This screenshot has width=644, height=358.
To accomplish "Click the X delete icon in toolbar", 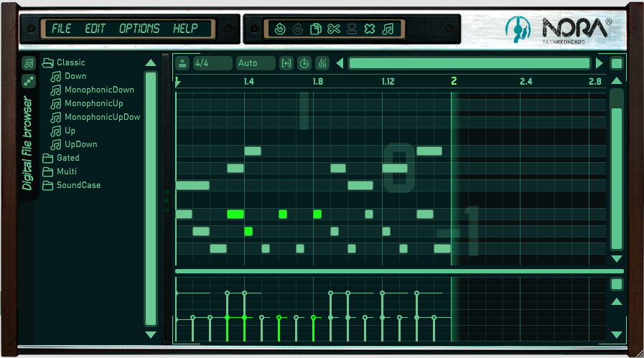I will coord(369,29).
